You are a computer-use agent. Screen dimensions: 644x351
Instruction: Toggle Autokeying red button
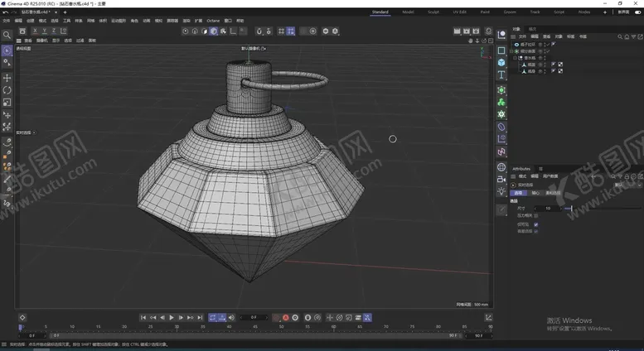(x=285, y=317)
